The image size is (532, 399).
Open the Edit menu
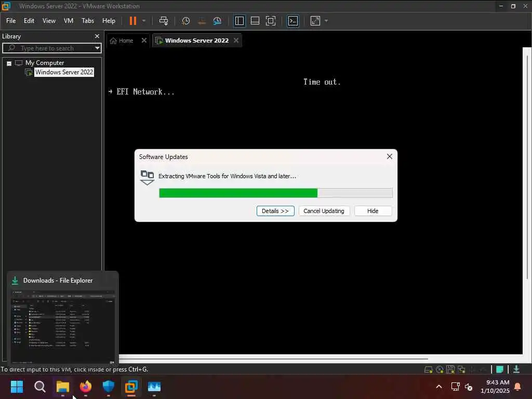29,21
